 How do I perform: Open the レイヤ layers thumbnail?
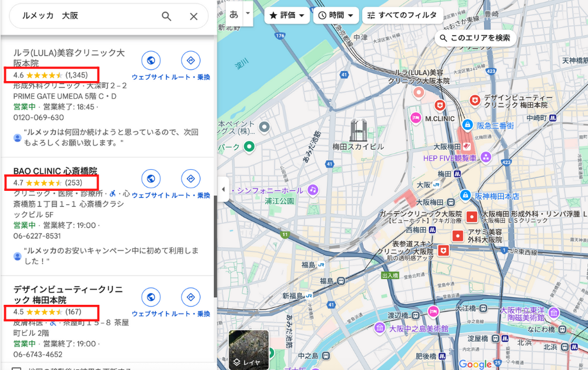click(x=249, y=350)
